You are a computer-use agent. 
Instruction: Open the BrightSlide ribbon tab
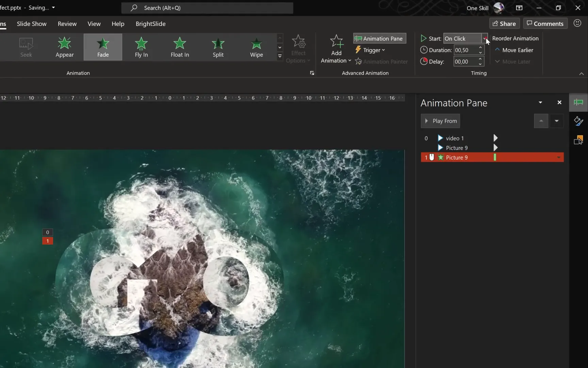click(x=150, y=24)
